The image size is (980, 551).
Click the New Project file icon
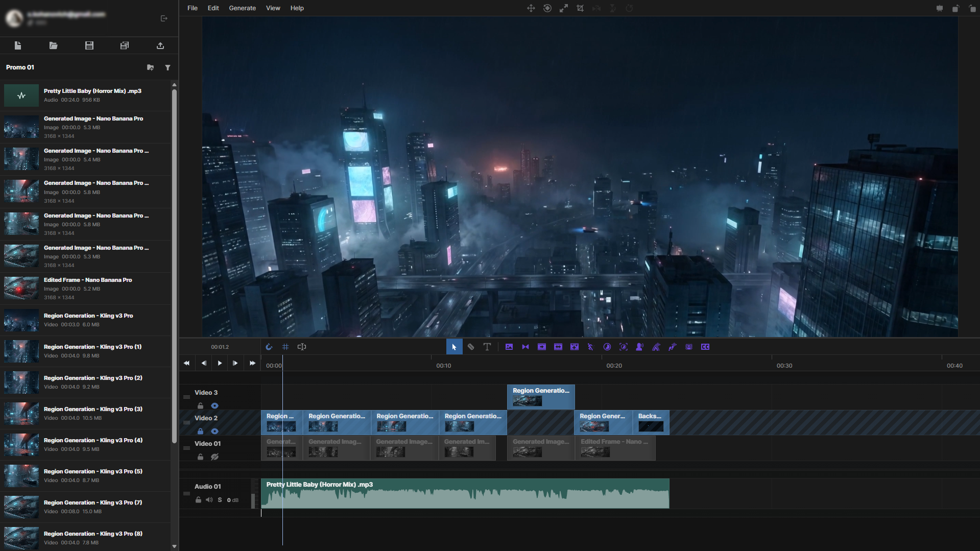pyautogui.click(x=18, y=45)
